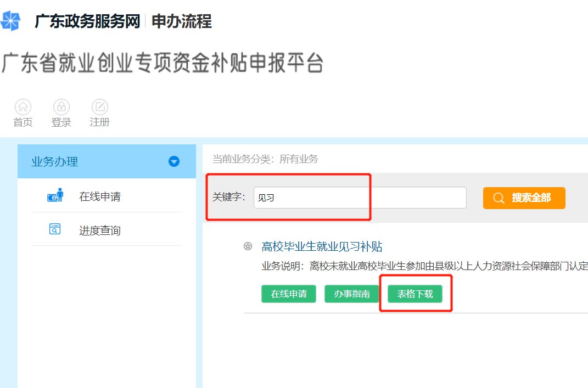This screenshot has height=388, width=588.
Task: Click the magnifier icon in the orange search button
Action: [x=499, y=198]
